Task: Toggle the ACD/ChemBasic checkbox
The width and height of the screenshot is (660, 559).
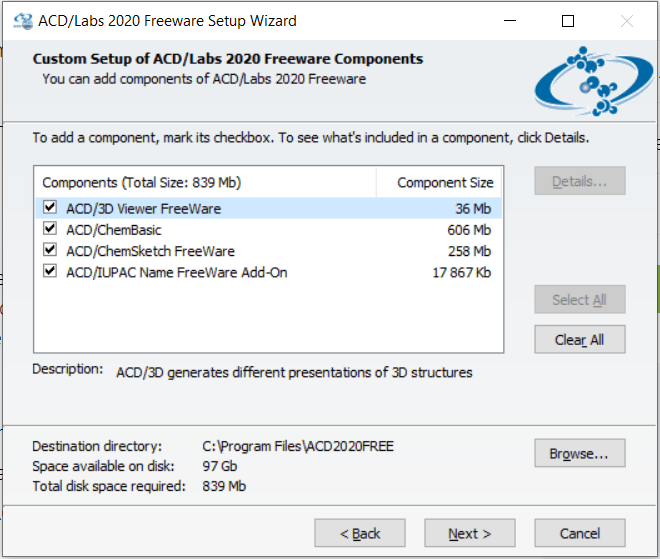Action: 51,230
